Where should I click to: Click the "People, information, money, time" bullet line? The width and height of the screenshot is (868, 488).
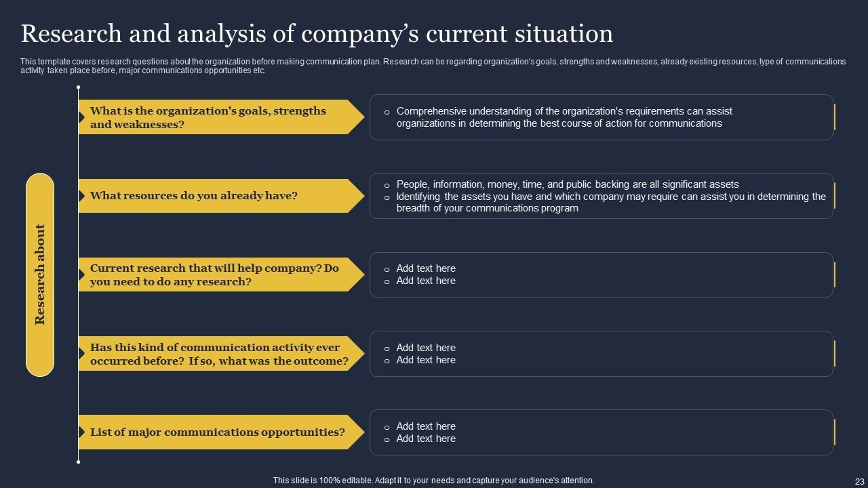(567, 184)
